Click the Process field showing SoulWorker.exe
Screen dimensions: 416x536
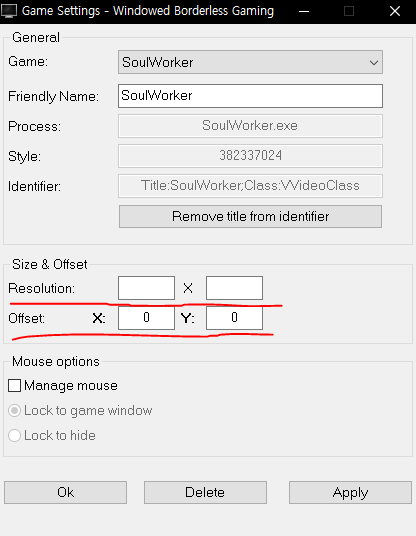[x=250, y=126]
